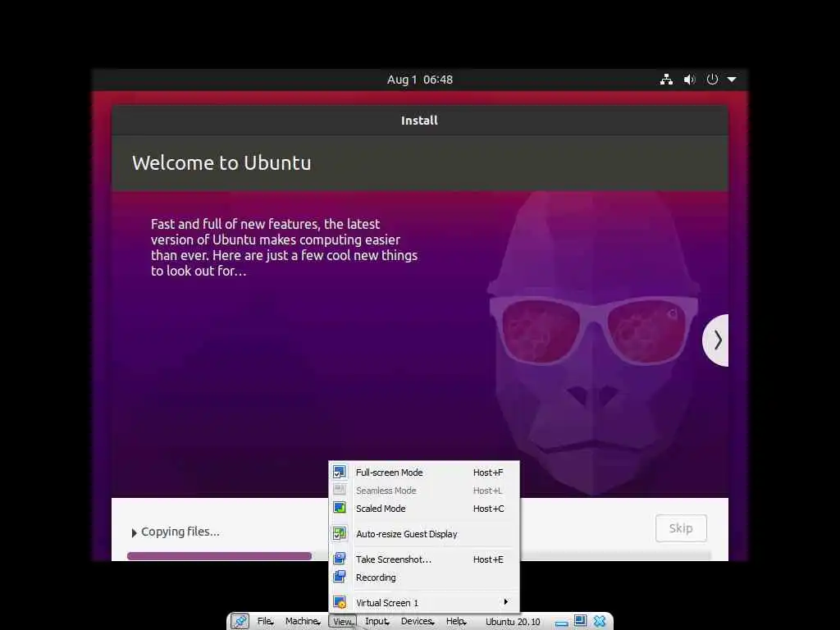The width and height of the screenshot is (840, 630).
Task: Click the Virtual Screen 1 icon
Action: [340, 602]
